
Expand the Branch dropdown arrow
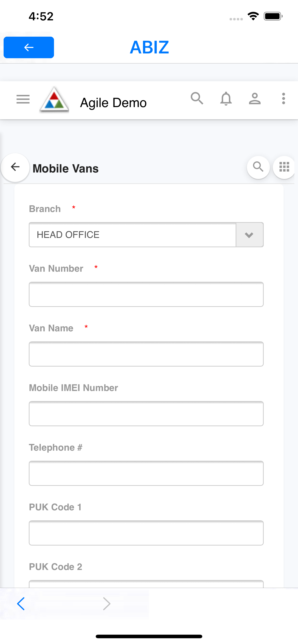[x=250, y=235]
